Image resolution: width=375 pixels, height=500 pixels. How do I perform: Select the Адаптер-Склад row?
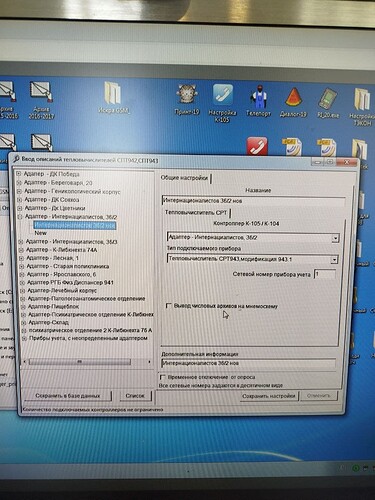click(x=48, y=322)
